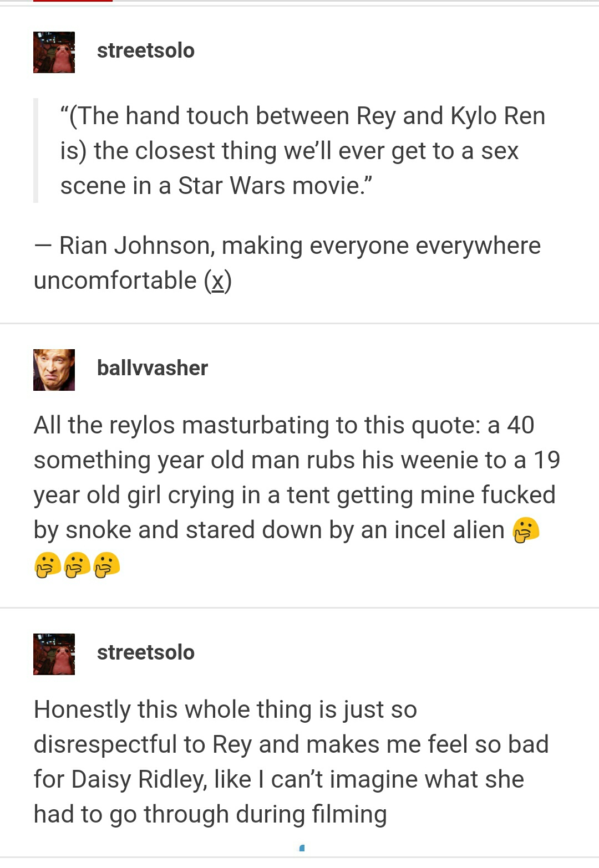Open streetsolo username above the Rian Johnson quote
Screen dimensions: 599x868
click(x=146, y=50)
